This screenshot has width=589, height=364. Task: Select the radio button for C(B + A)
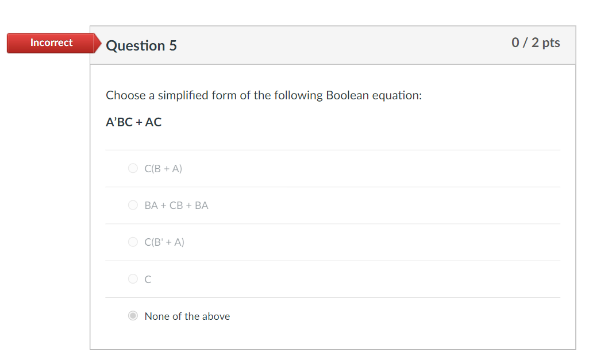point(133,168)
